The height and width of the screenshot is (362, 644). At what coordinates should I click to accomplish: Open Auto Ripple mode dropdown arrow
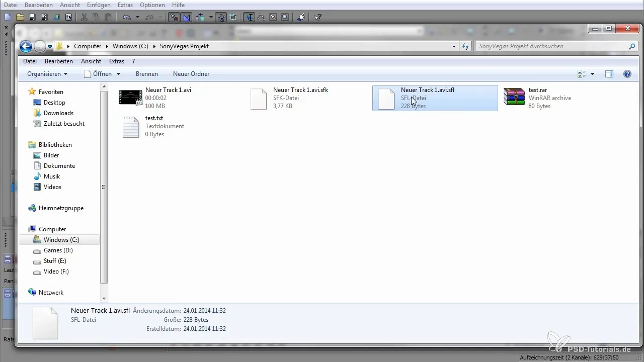211,17
